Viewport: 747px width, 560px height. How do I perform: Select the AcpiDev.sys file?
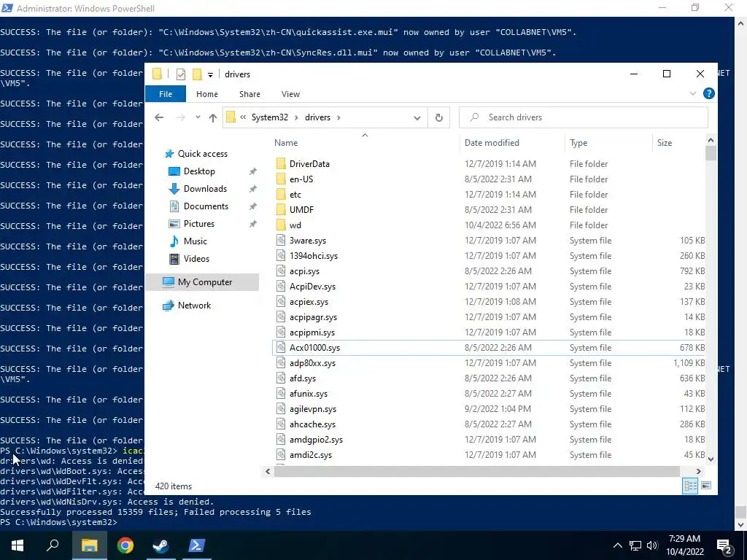[x=312, y=286]
